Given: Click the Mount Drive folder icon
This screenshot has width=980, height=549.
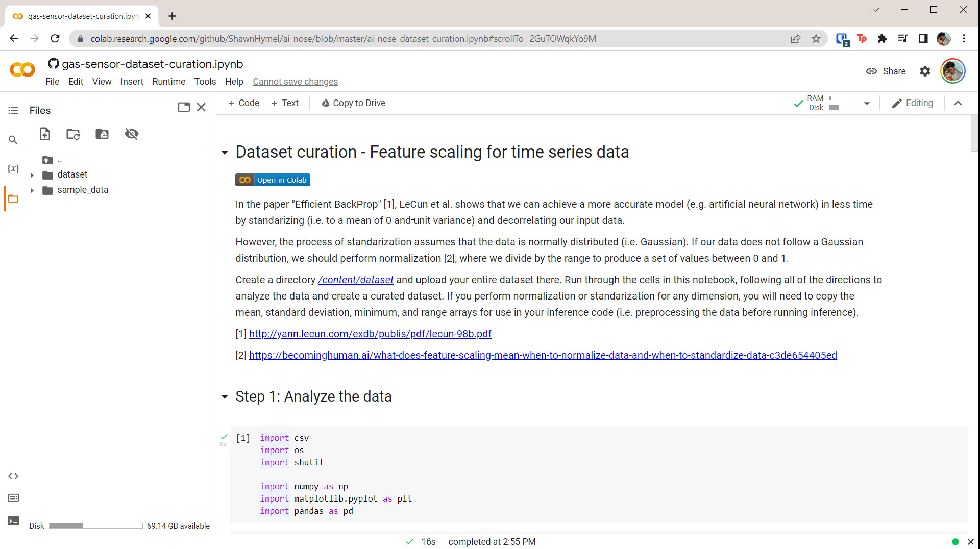Looking at the screenshot, I should 102,134.
